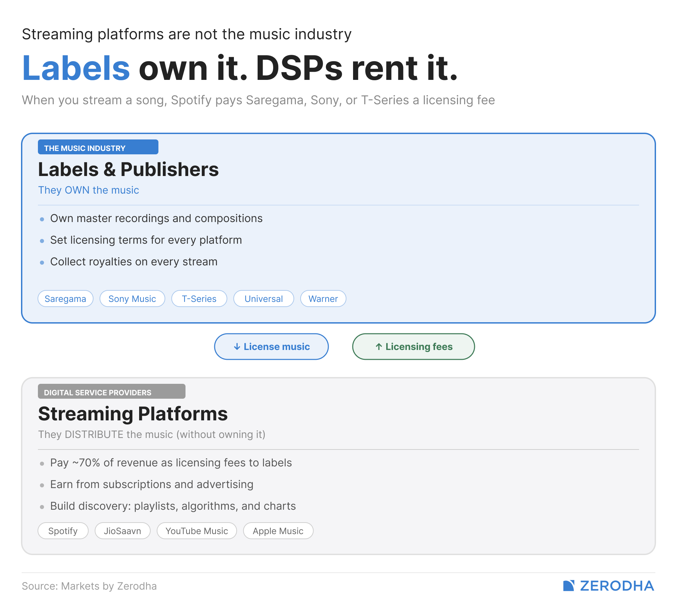677x616 pixels.
Task: Select the Warner tag
Action: [x=323, y=299]
